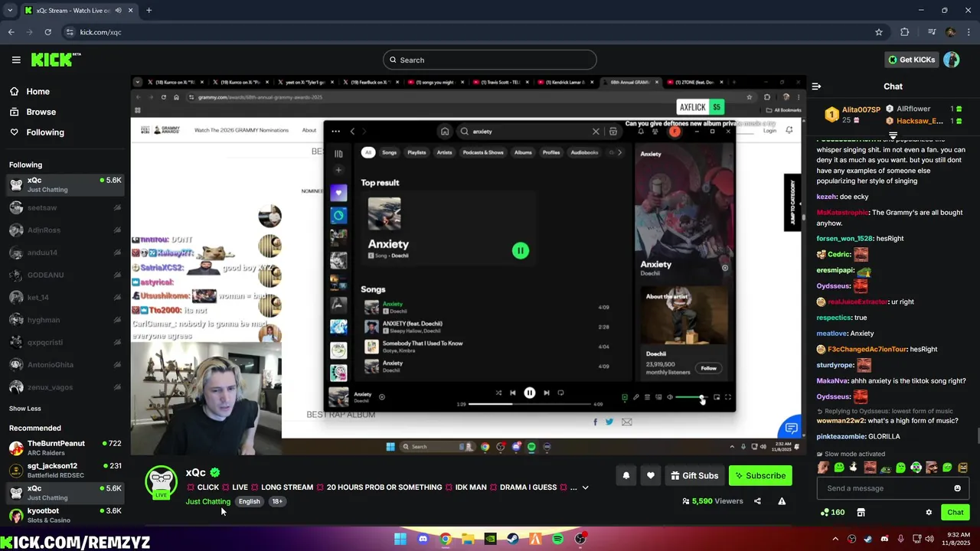Open Chrome tab search dropdown

(x=9, y=11)
